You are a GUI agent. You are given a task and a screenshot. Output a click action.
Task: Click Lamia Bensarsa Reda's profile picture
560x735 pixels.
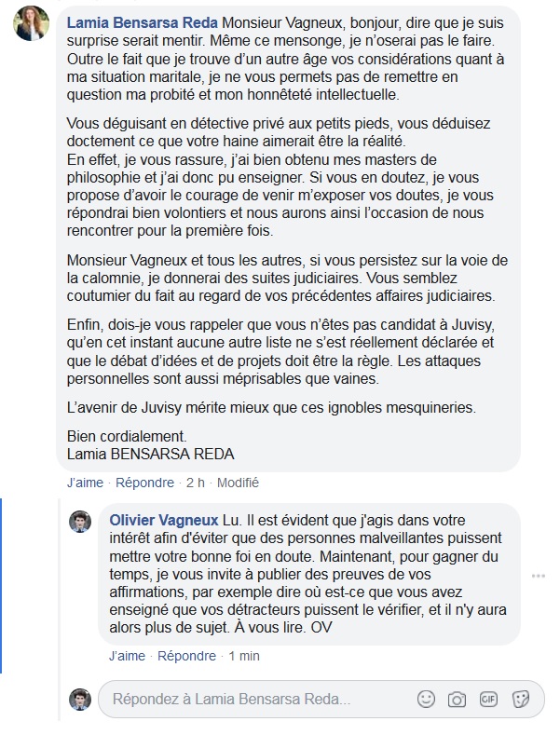(x=32, y=23)
